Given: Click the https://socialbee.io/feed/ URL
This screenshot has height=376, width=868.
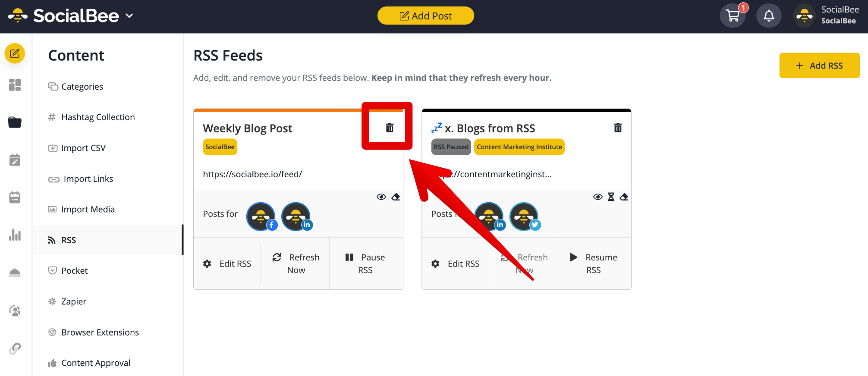Looking at the screenshot, I should [252, 174].
